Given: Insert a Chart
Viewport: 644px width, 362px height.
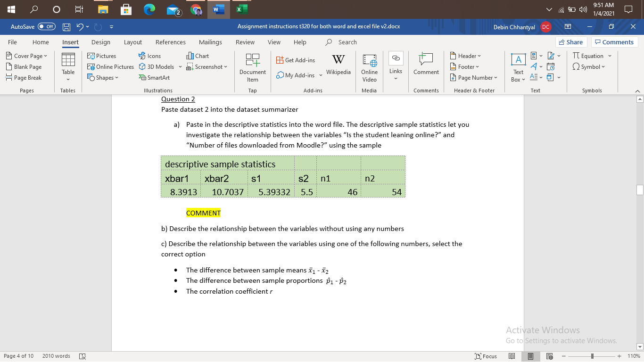Looking at the screenshot, I should tap(198, 56).
